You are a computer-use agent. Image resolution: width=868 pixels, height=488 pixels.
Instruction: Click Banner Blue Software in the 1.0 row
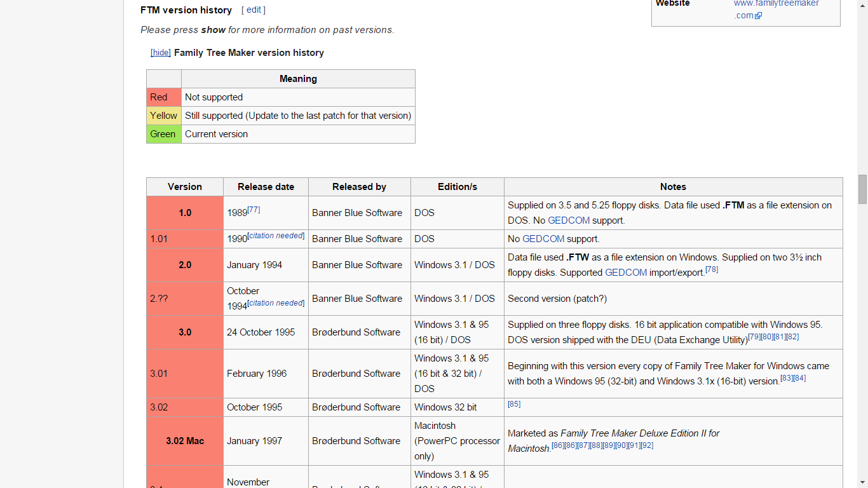coord(357,213)
